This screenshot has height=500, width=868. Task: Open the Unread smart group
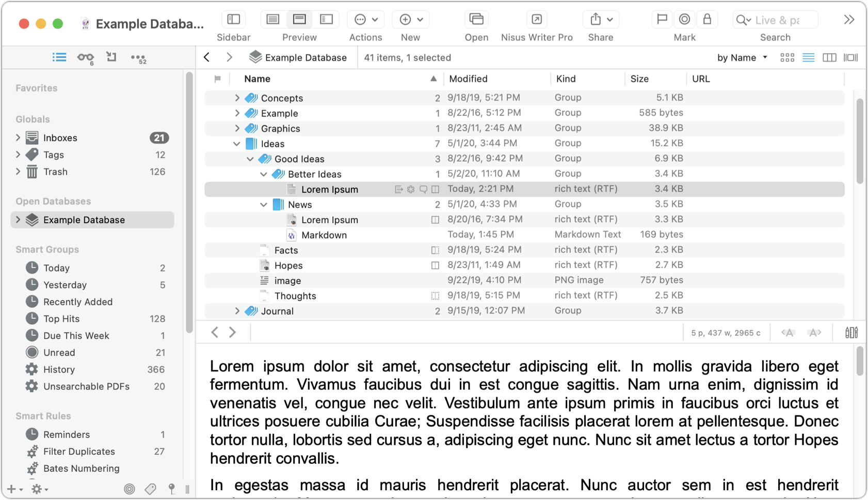(x=92, y=353)
